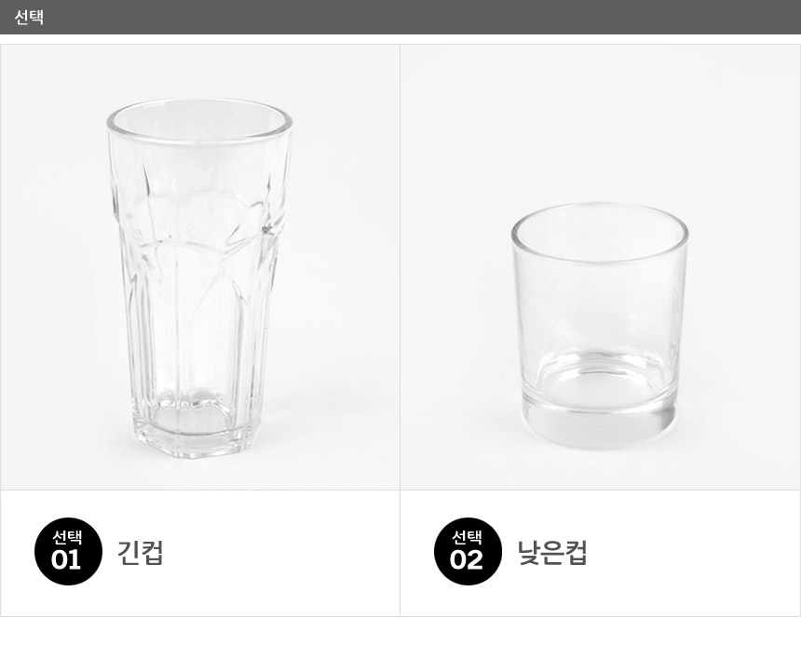Click the word 선택 inside the second badge

point(467,537)
